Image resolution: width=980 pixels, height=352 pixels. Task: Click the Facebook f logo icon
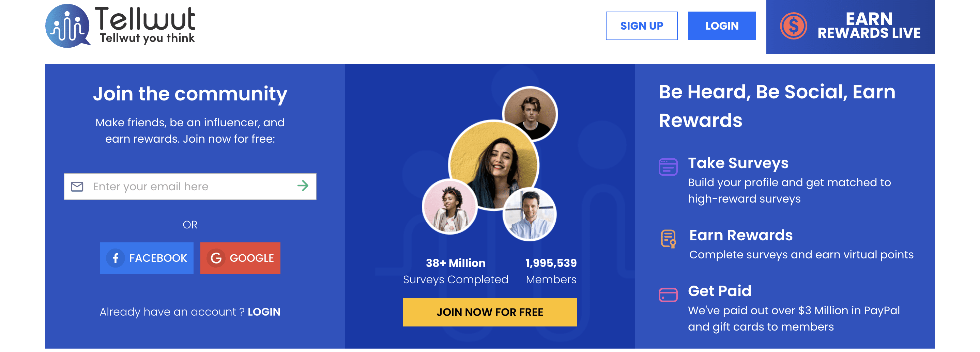(116, 258)
